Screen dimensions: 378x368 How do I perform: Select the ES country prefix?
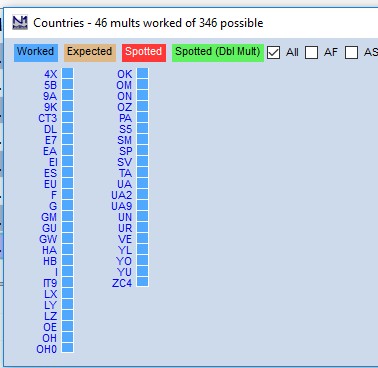pyautogui.click(x=50, y=173)
